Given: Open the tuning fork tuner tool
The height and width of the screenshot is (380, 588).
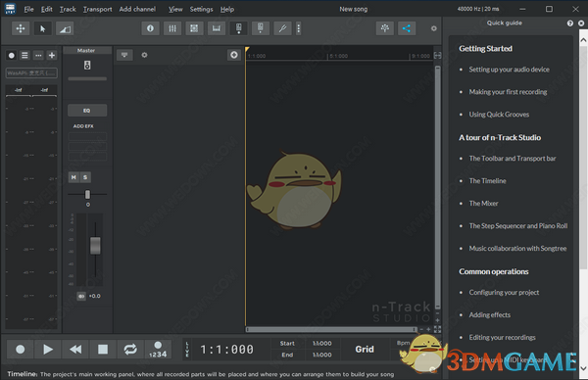Looking at the screenshot, I should [x=283, y=28].
